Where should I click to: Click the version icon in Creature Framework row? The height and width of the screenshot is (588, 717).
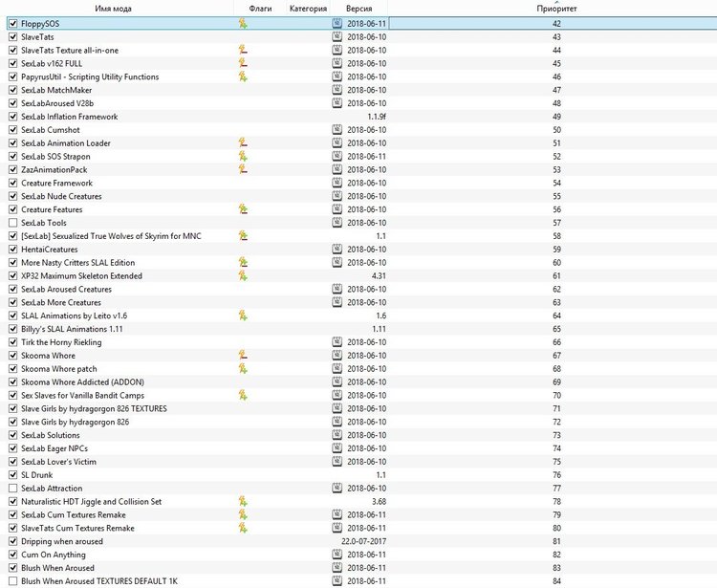[x=337, y=183]
